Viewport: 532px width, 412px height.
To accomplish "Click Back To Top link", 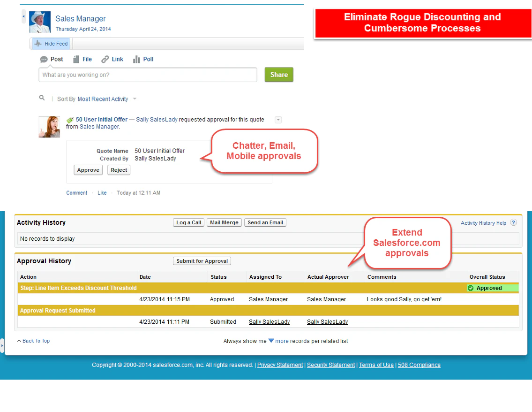I will click(x=36, y=341).
